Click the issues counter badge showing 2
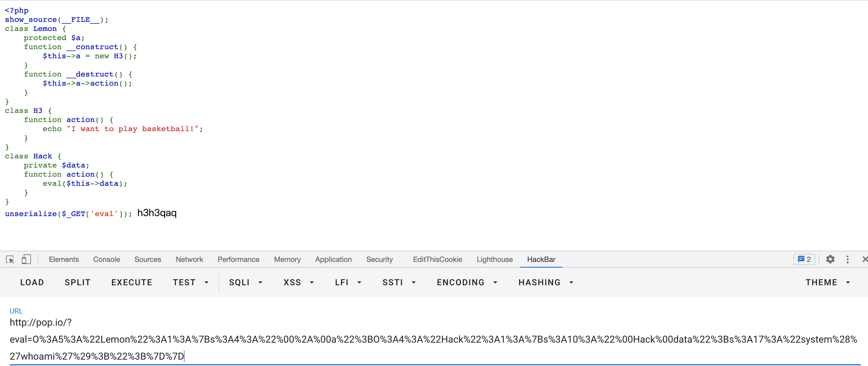This screenshot has width=868, height=366. (x=804, y=259)
